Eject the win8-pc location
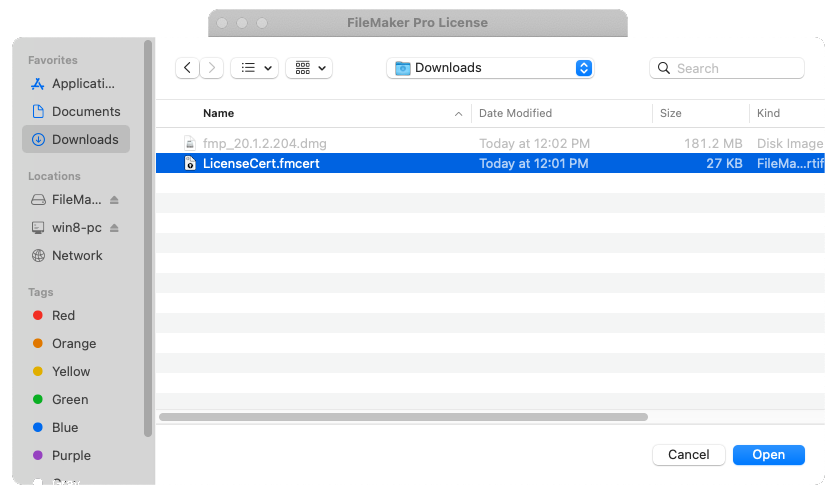 point(114,228)
